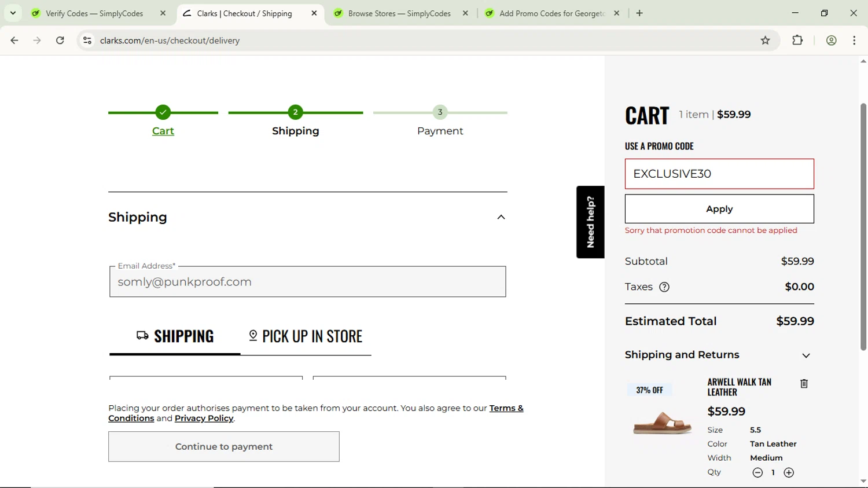Follow the Cart link in progress bar

(163, 131)
